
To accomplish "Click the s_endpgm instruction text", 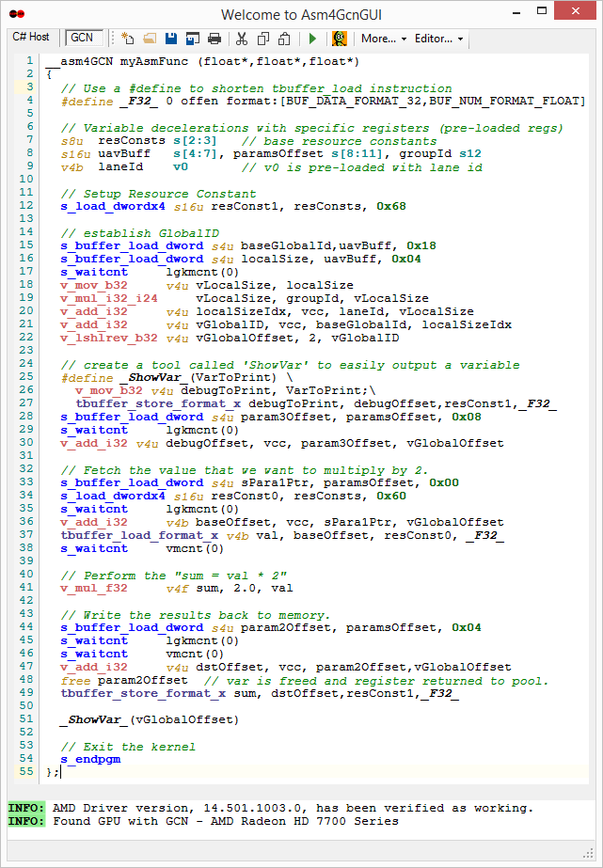I will [x=90, y=760].
